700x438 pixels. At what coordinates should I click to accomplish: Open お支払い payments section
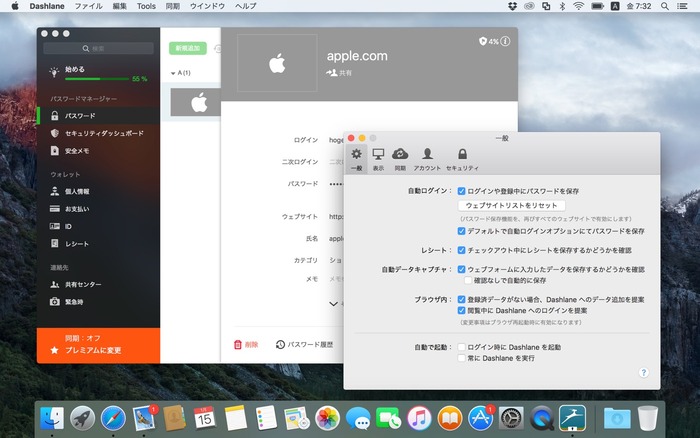point(98,209)
